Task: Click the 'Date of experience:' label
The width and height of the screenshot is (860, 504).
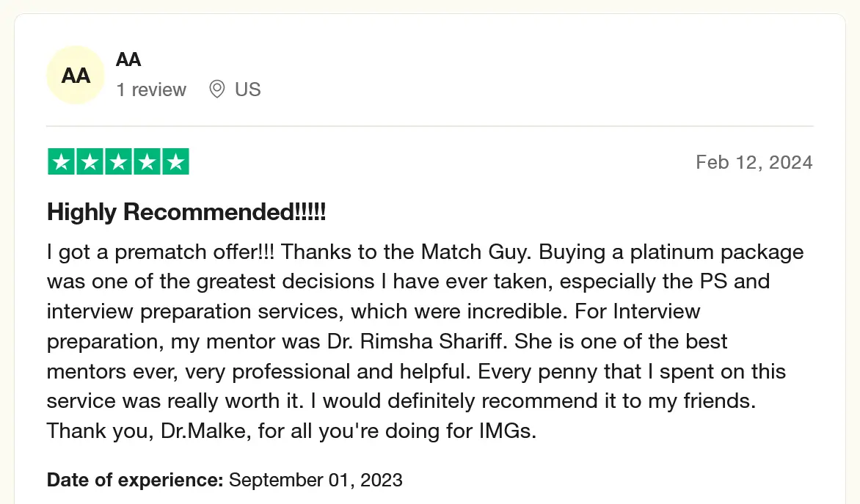Action: (x=135, y=481)
